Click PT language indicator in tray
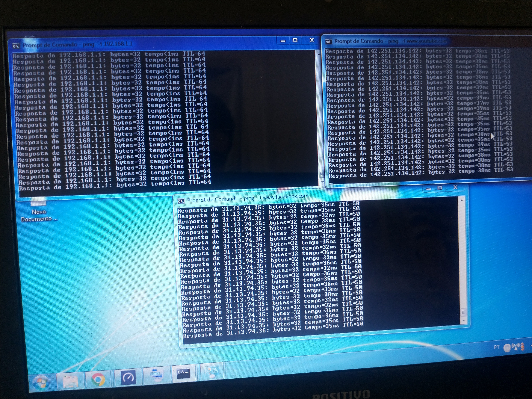532x399 pixels. coord(497,347)
